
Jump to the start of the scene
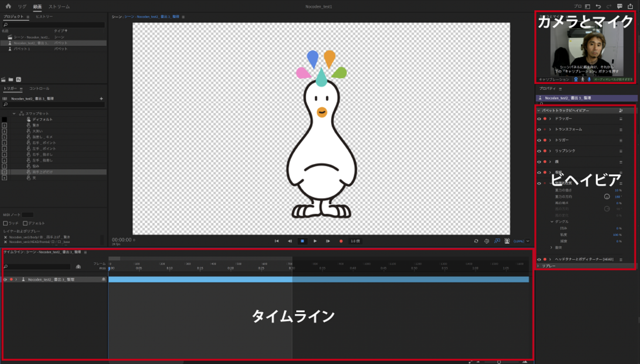(x=276, y=241)
